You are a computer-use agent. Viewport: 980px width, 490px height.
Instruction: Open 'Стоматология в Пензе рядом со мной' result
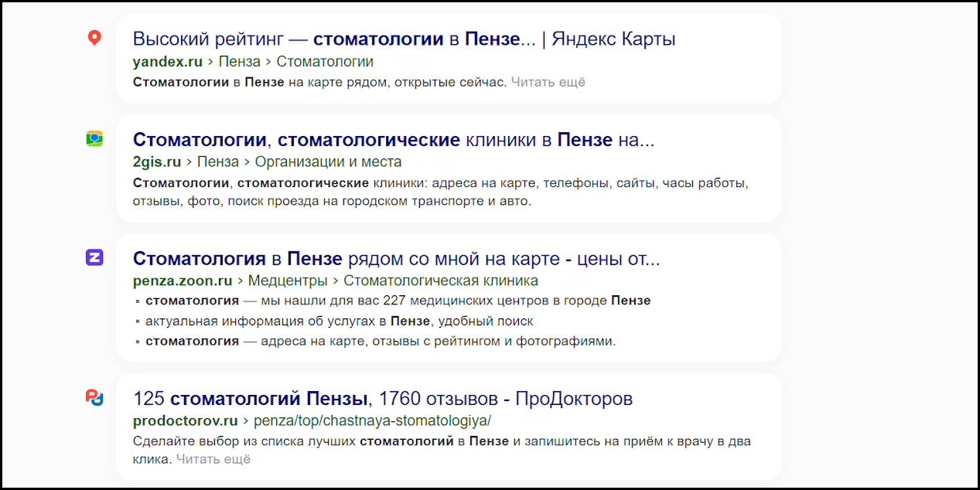click(396, 258)
